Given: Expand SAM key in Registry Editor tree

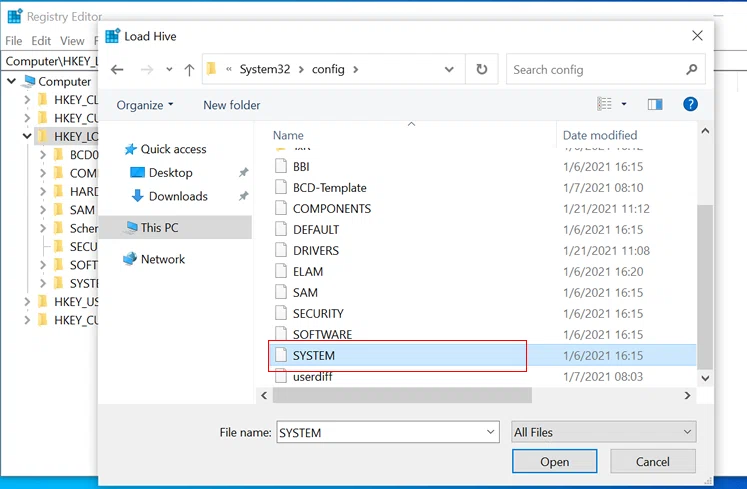Looking at the screenshot, I should 43,210.
